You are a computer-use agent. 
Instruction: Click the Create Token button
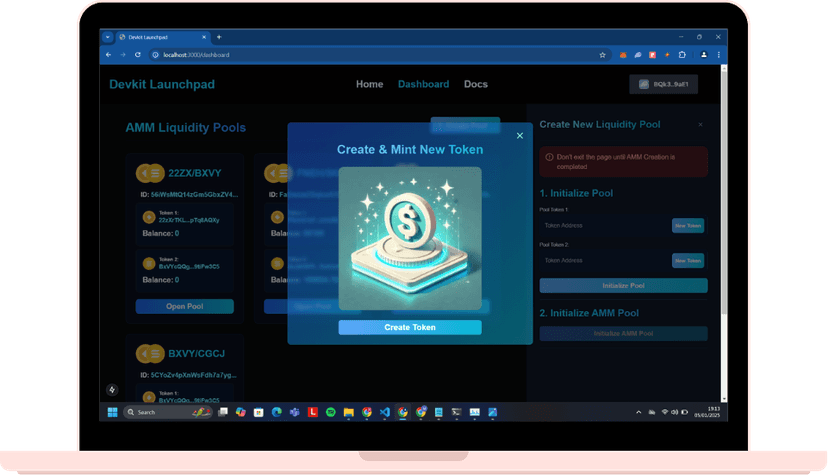pyautogui.click(x=409, y=327)
